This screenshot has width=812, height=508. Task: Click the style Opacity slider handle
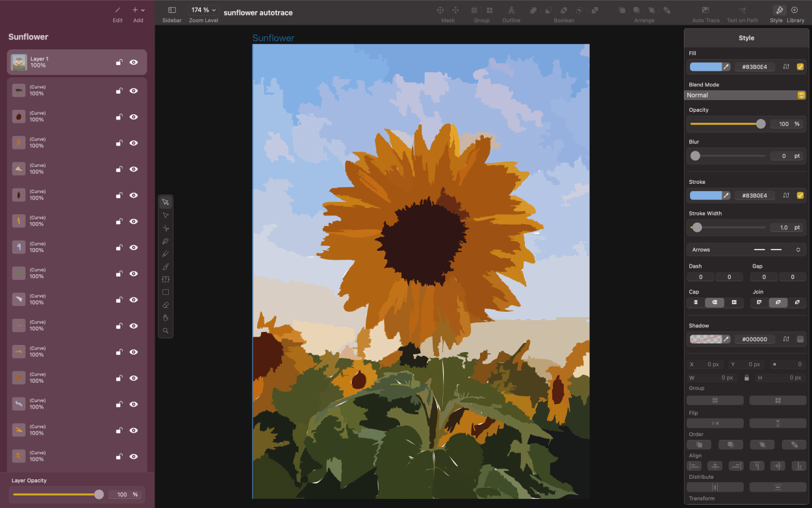(761, 123)
